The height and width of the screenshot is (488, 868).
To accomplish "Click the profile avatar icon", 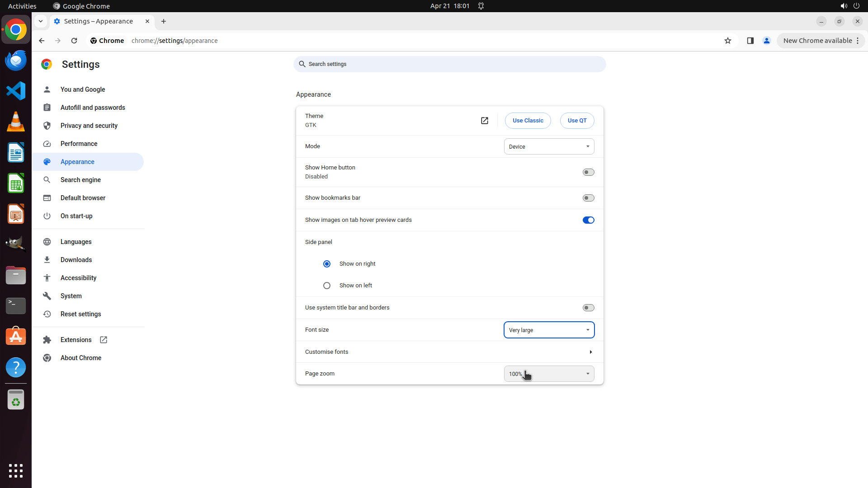I will tap(766, 41).
